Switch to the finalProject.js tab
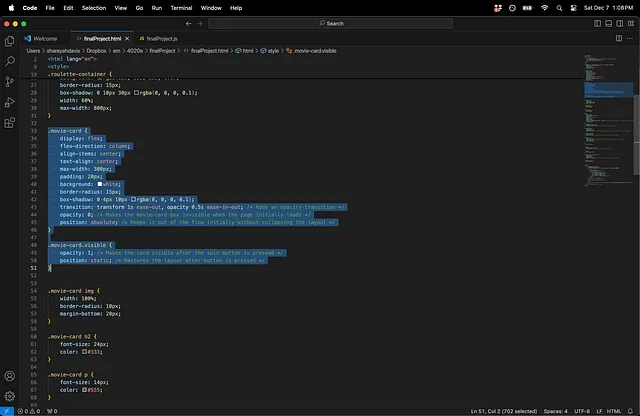640x416 pixels. (x=161, y=37)
